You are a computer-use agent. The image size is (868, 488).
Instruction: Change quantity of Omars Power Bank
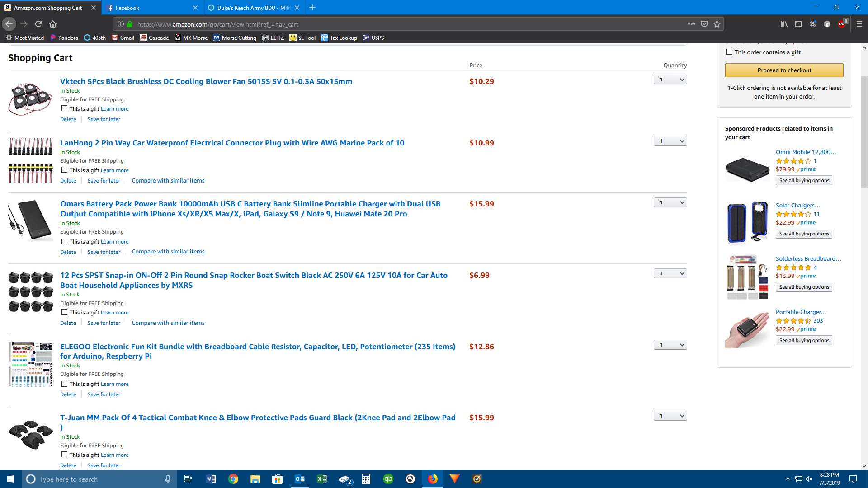pos(670,202)
